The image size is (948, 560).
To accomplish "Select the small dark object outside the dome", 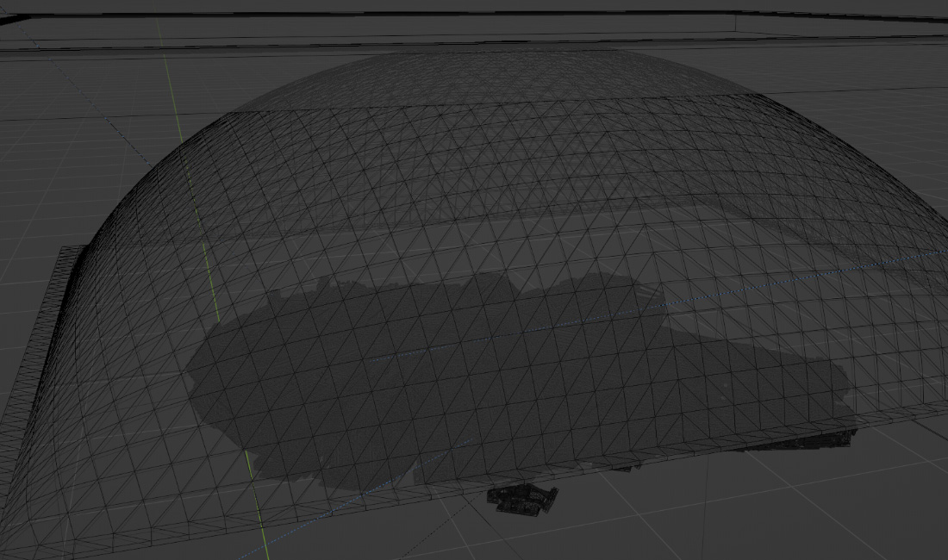I will (522, 498).
